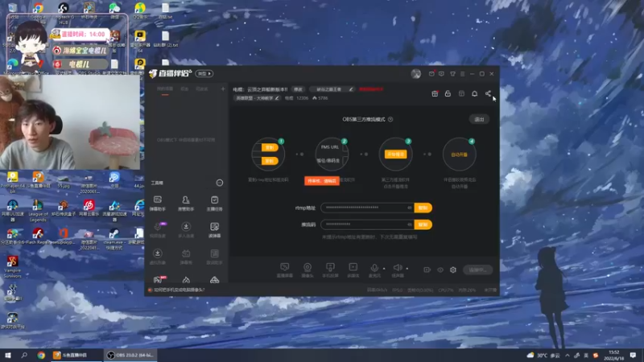Add the 手机投屏 source
This screenshot has width=644, height=362.
tap(330, 270)
